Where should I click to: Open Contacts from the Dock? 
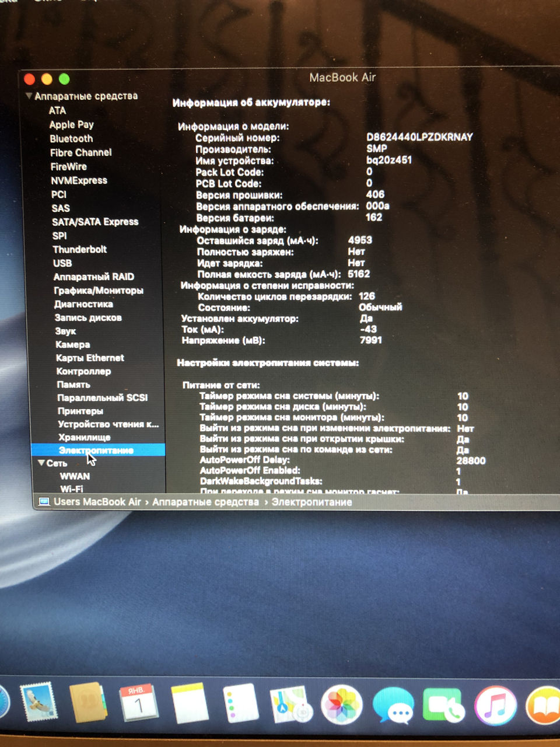coord(88,703)
